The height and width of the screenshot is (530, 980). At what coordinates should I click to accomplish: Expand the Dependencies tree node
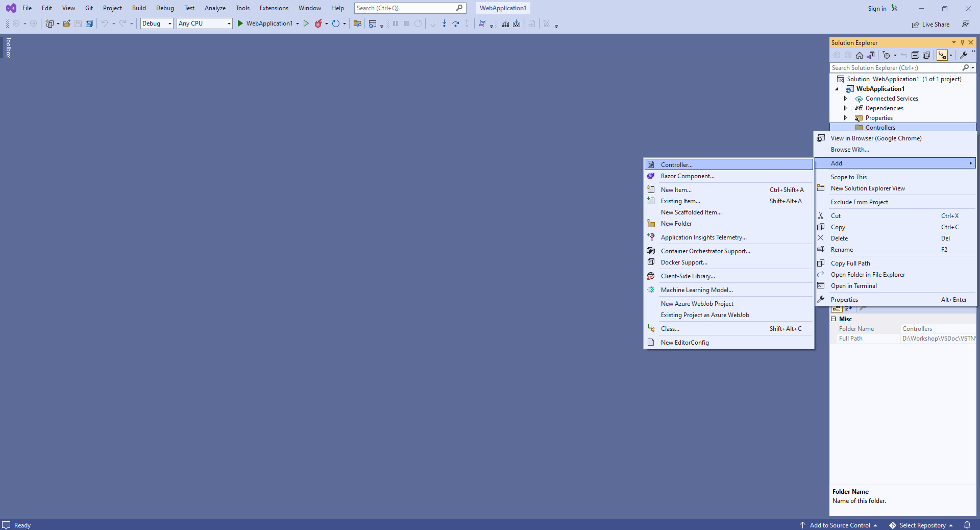click(845, 108)
